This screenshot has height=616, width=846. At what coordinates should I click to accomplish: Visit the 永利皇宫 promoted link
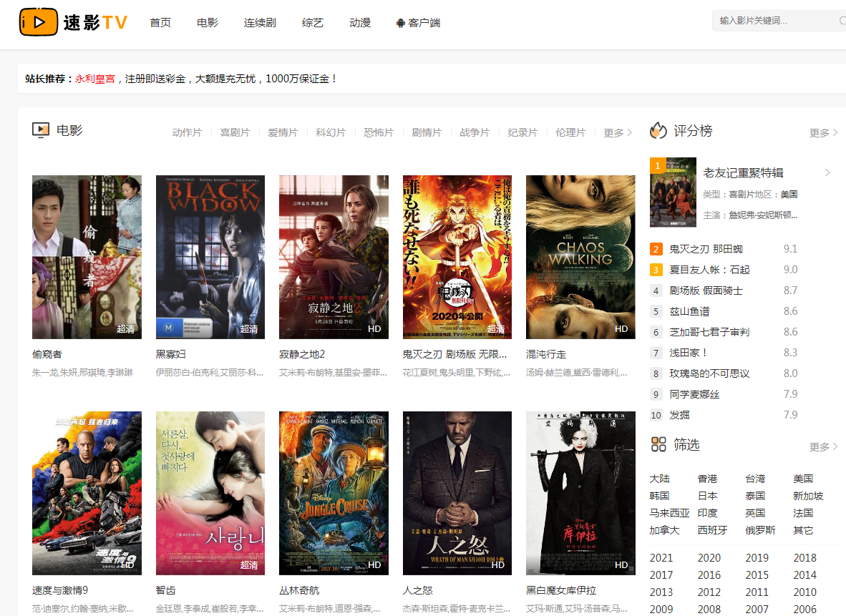coord(95,79)
